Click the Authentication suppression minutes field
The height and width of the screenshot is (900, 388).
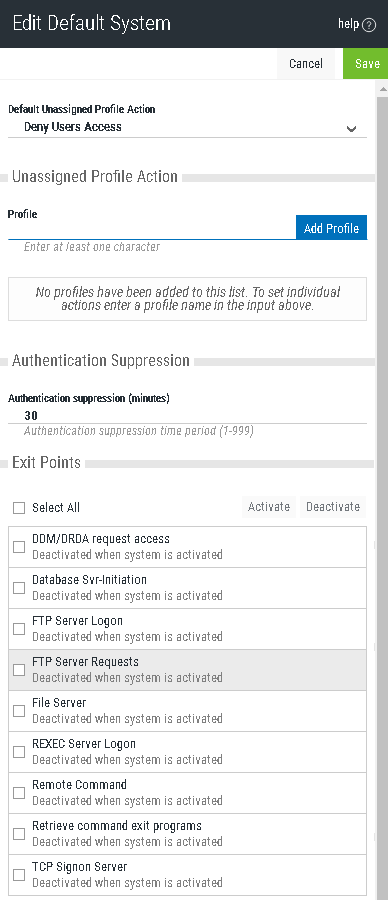187,416
